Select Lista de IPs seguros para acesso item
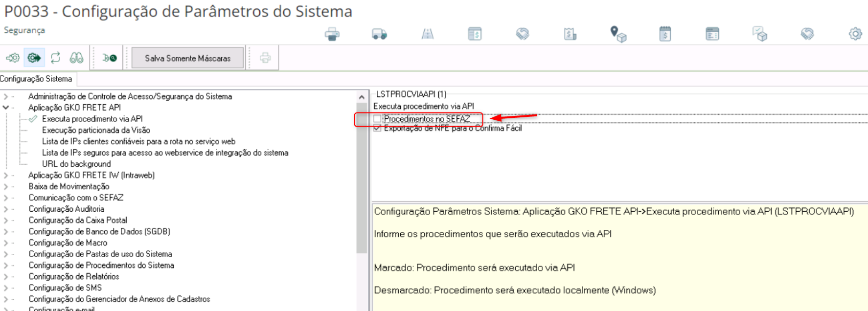 point(165,153)
